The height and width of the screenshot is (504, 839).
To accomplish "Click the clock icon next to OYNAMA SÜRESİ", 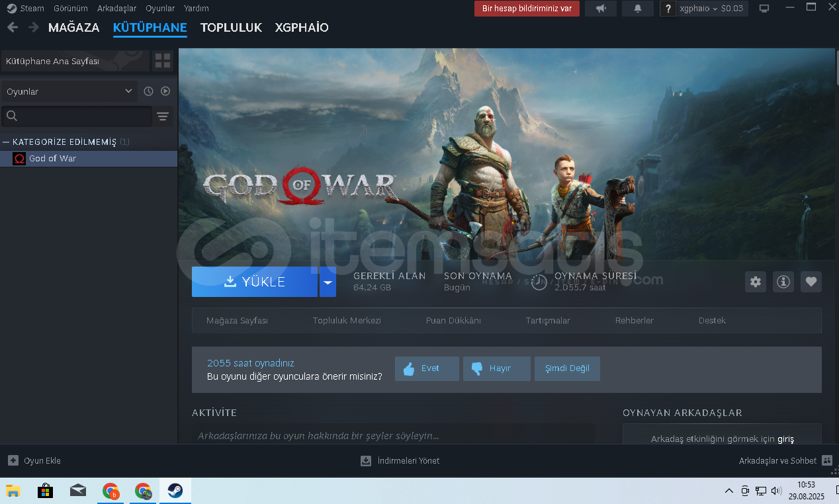I will [x=539, y=282].
